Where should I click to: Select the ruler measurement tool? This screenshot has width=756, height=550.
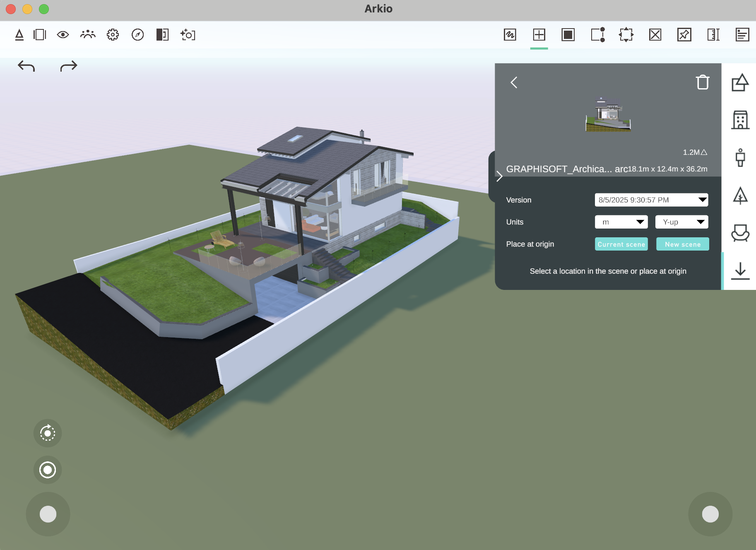[x=713, y=35]
